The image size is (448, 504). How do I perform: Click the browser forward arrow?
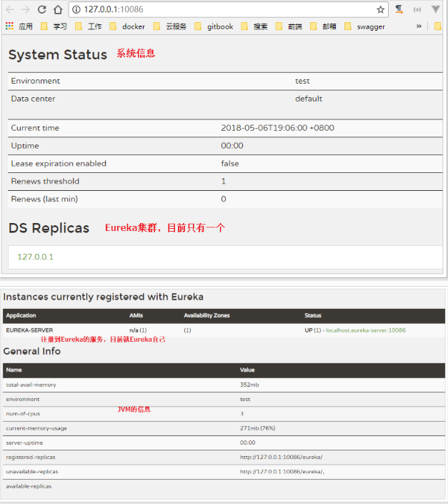point(26,9)
